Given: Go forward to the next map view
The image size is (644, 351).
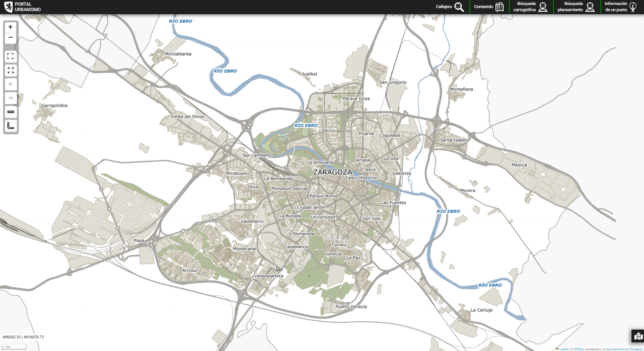Looking at the screenshot, I should coord(11,98).
